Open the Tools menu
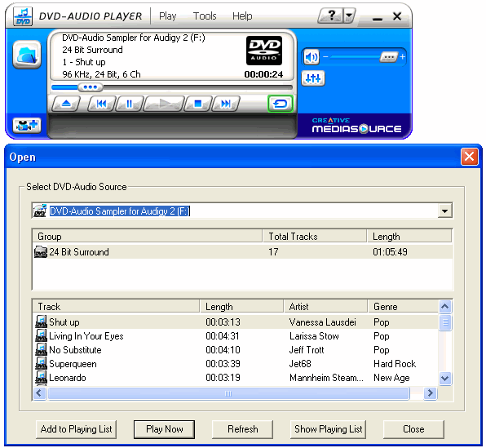 (x=205, y=16)
